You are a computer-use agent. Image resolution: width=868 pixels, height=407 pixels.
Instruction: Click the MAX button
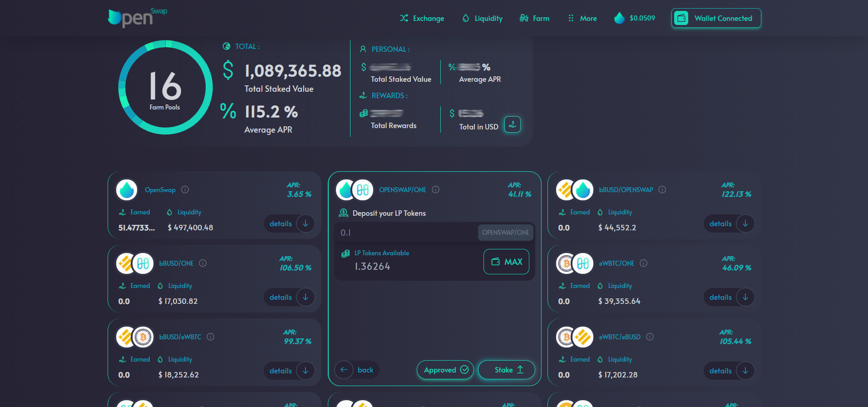[506, 262]
